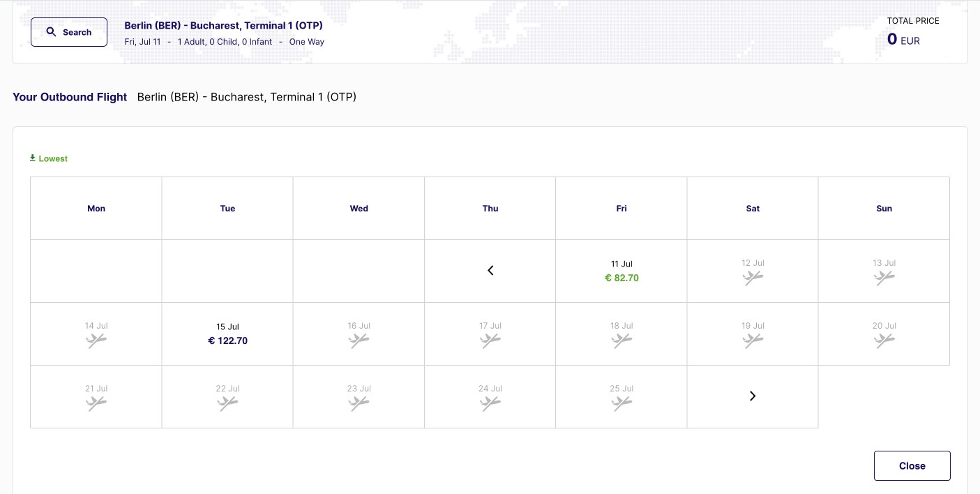Click the Fri column header
The width and height of the screenshot is (980, 494).
621,209
